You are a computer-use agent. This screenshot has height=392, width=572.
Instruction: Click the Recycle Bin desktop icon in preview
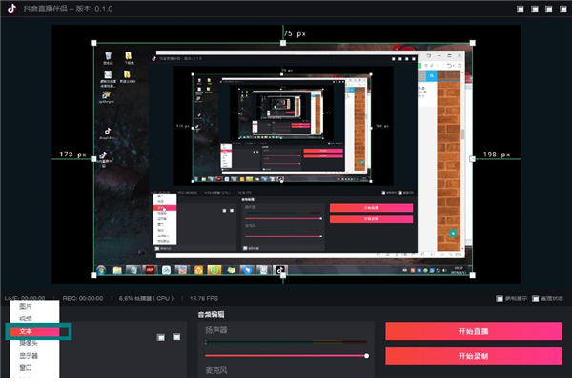(x=108, y=58)
